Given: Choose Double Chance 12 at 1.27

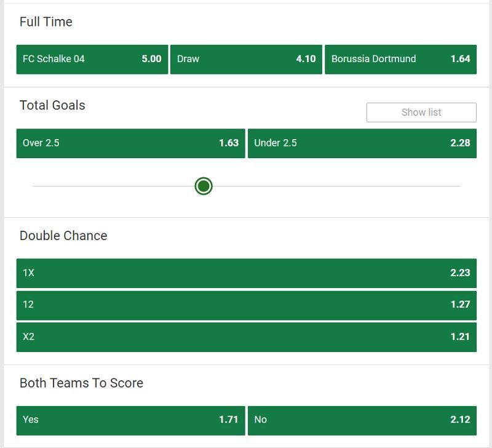Looking at the screenshot, I should 247,305.
